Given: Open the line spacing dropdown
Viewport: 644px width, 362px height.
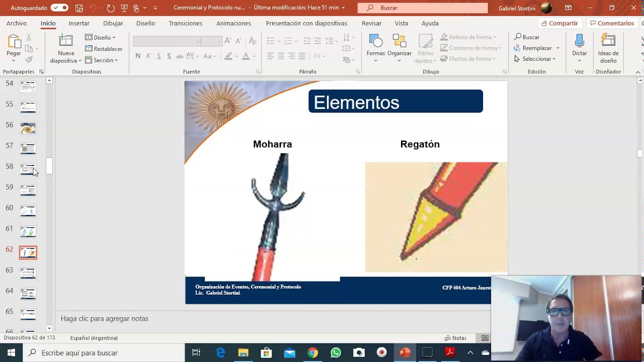Looking at the screenshot, I should [331, 41].
